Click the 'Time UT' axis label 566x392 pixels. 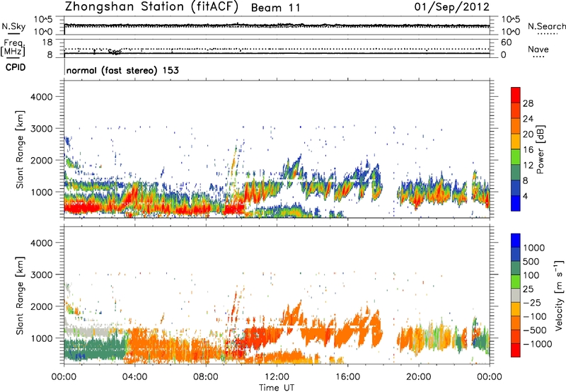(277, 388)
